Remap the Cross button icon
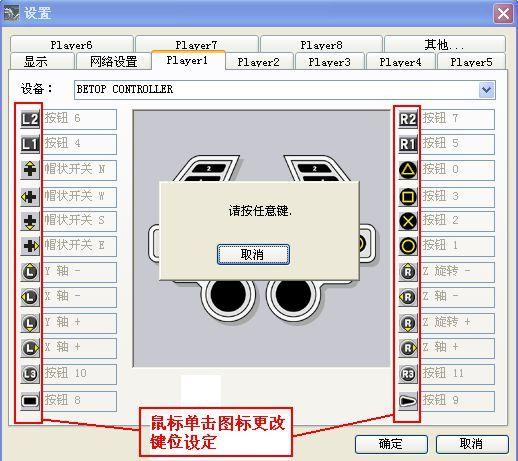Screen dimensions: 518x461 [408, 221]
